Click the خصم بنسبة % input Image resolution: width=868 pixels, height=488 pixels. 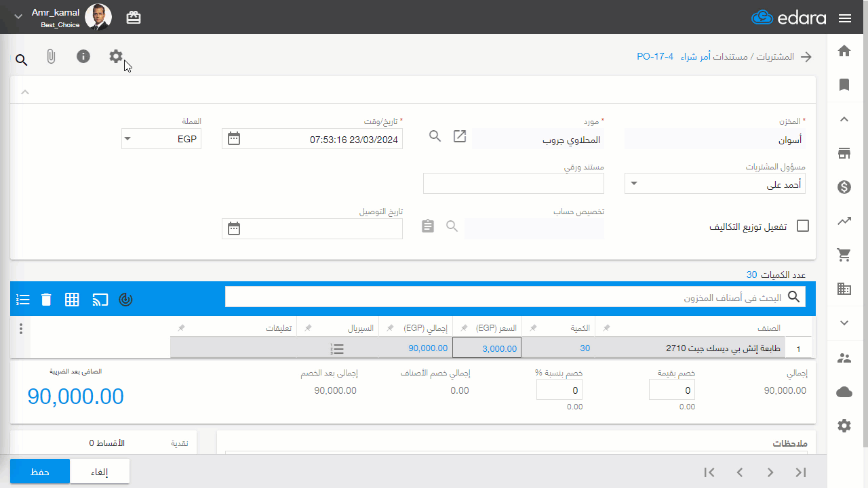pos(559,390)
